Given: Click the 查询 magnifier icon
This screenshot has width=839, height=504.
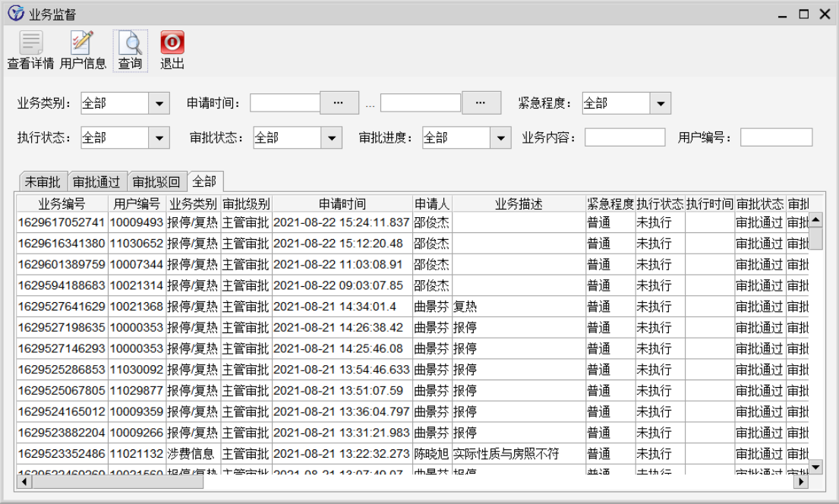Looking at the screenshot, I should pyautogui.click(x=129, y=43).
